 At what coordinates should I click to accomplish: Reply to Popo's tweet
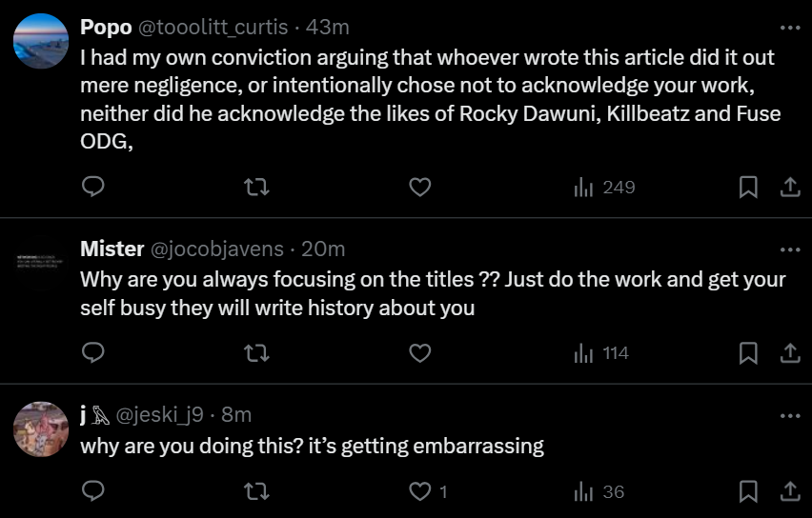(x=92, y=188)
